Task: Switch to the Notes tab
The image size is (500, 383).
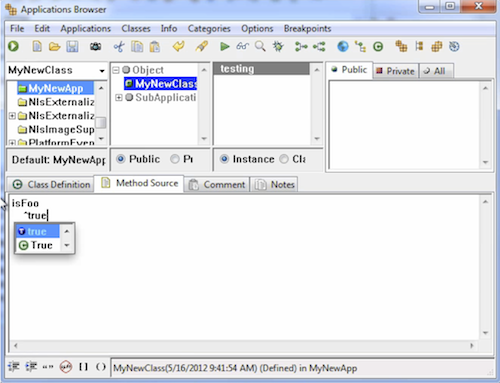Action: click(274, 184)
